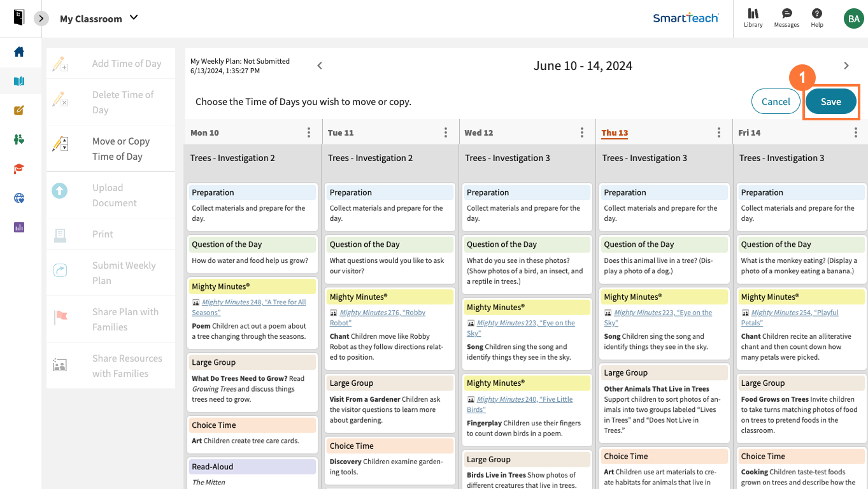Open the BA profile avatar

(x=853, y=18)
